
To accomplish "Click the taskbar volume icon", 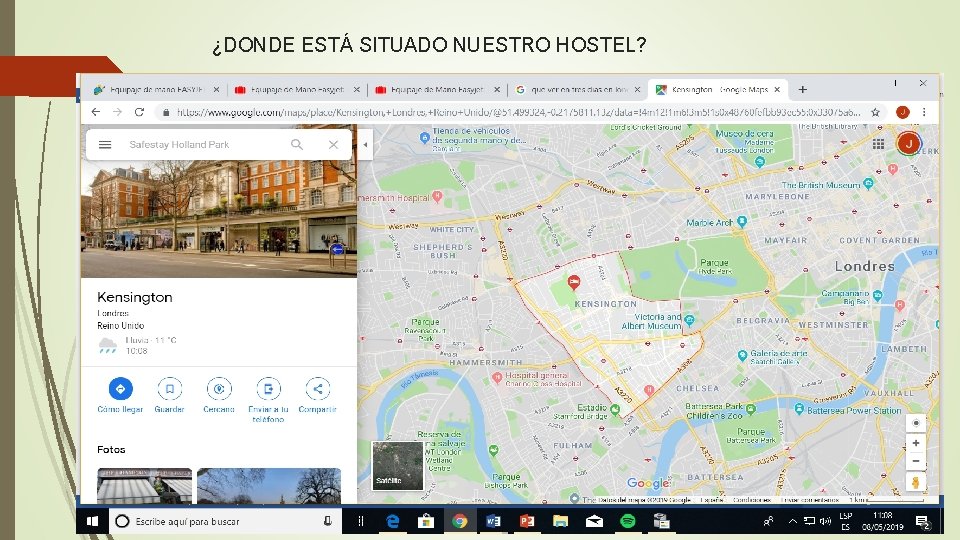I will [825, 521].
